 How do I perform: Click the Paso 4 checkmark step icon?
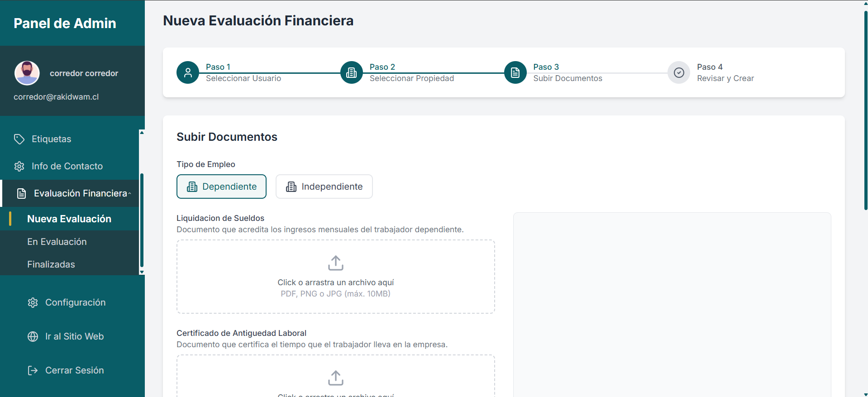point(679,72)
